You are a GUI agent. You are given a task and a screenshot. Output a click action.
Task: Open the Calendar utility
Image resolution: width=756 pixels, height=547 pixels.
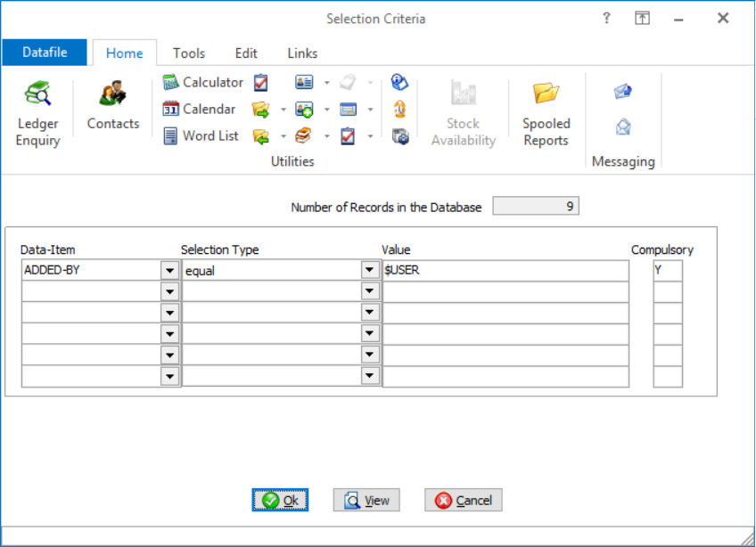click(x=199, y=110)
